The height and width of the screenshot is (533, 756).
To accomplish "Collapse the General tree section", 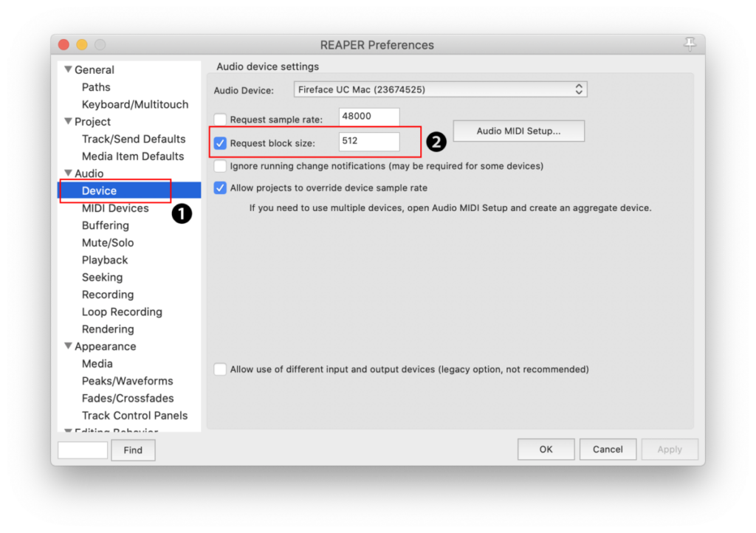I will pyautogui.click(x=69, y=70).
